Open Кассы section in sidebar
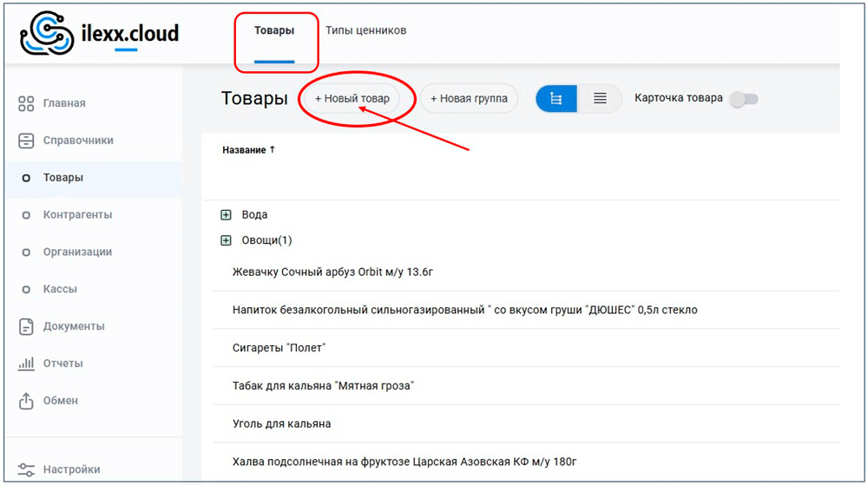The height and width of the screenshot is (485, 868). click(60, 289)
